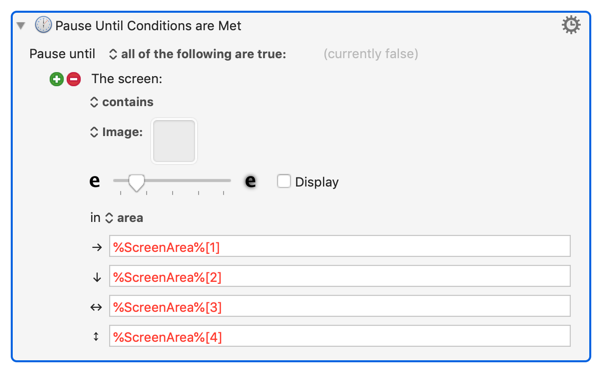Click the empty image well
Screen dimensions: 602x376
[174, 141]
